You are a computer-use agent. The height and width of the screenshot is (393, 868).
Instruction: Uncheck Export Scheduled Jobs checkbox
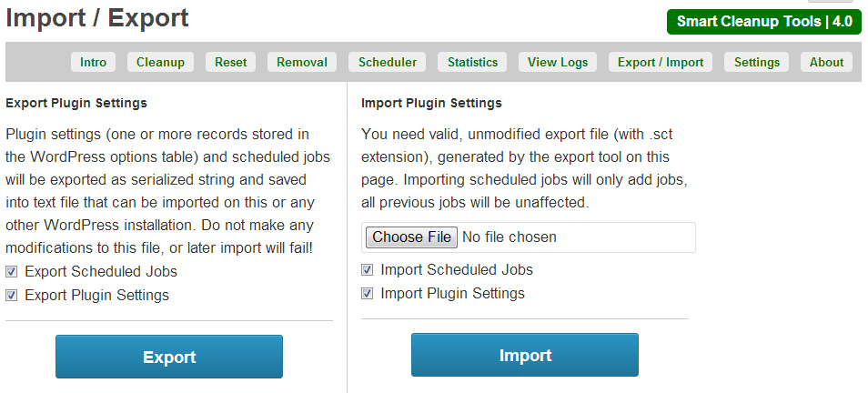click(x=12, y=271)
